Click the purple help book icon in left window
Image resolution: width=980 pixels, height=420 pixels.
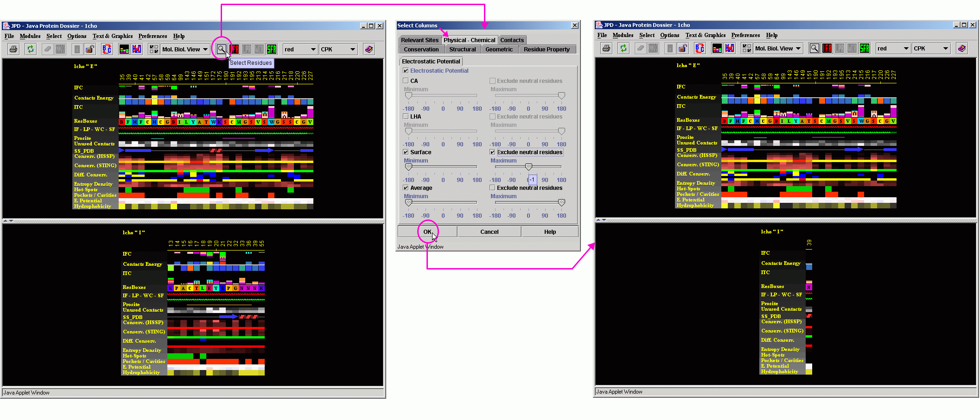point(369,49)
